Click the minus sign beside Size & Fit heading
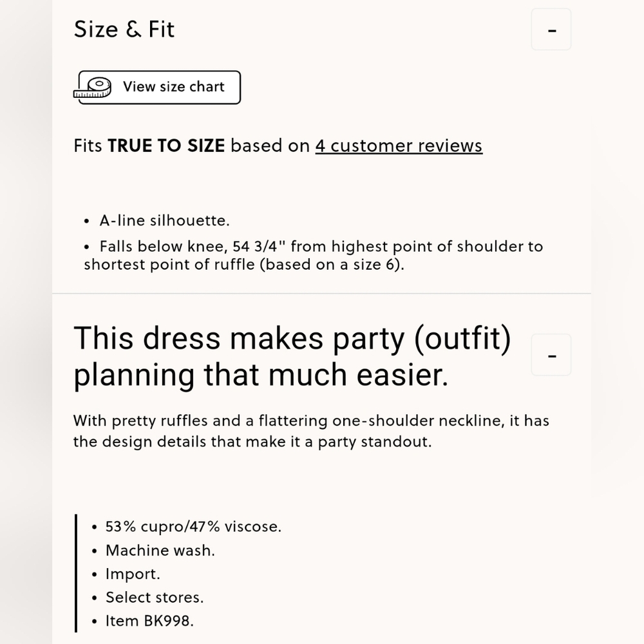This screenshot has height=644, width=644. pyautogui.click(x=551, y=29)
